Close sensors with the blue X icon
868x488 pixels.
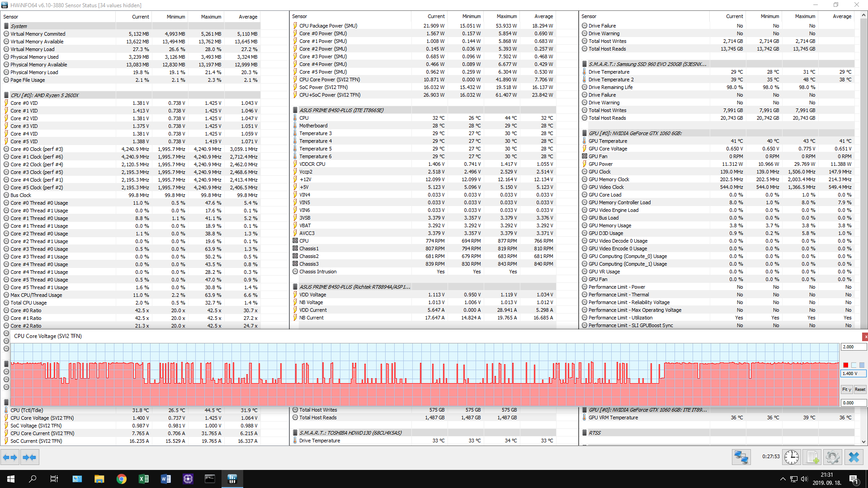(x=854, y=457)
